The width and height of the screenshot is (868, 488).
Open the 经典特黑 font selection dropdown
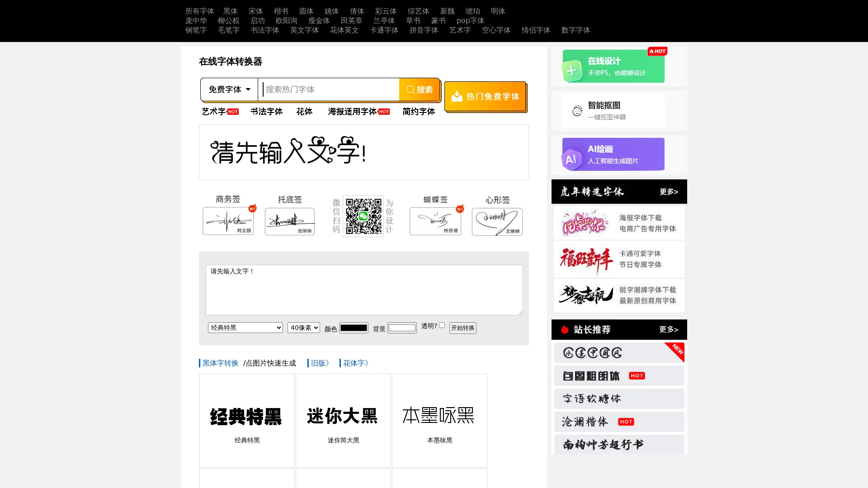tap(245, 328)
